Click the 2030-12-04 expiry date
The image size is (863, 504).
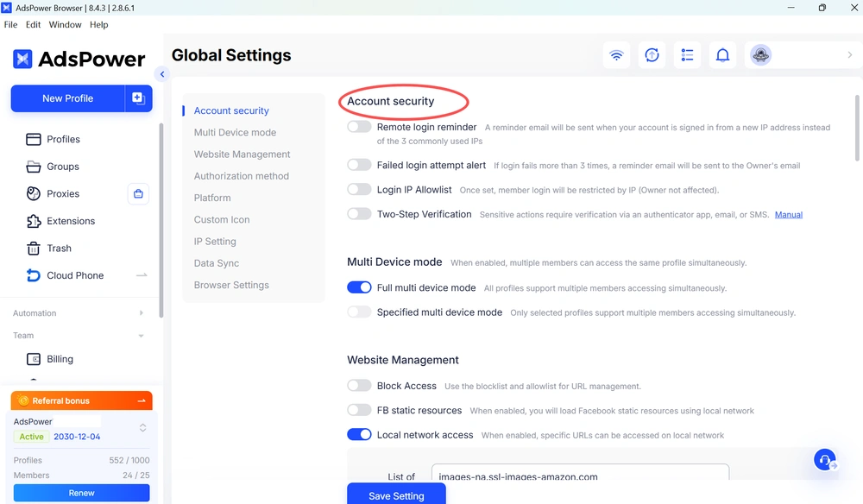(x=77, y=437)
